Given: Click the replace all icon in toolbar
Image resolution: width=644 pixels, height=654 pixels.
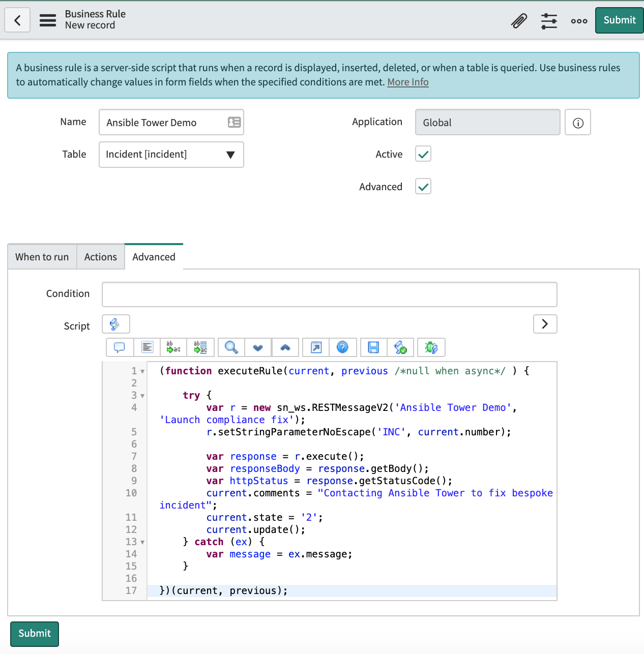Looking at the screenshot, I should 200,347.
